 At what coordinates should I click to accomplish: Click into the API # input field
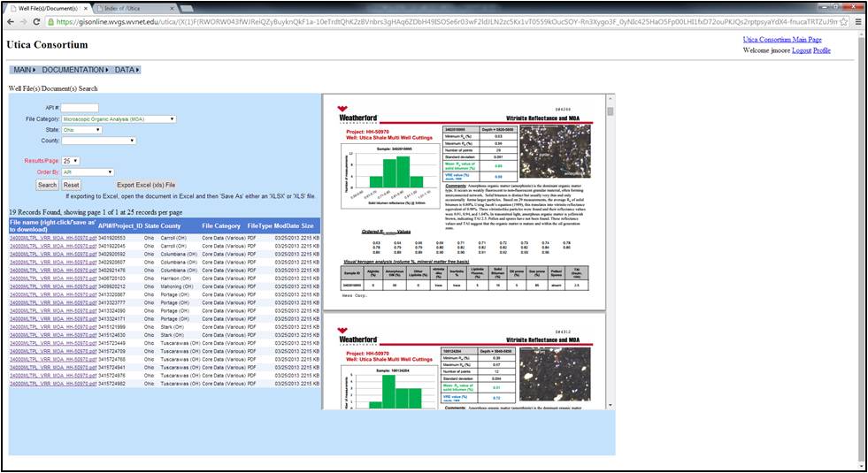80,108
